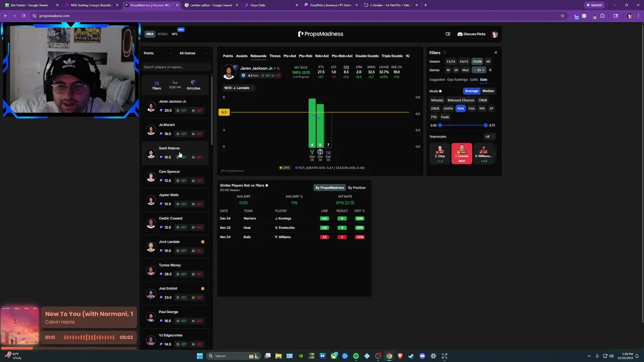Screen dimensions: 644x362
Task: Open the Discuss Picks button
Action: [x=471, y=34]
